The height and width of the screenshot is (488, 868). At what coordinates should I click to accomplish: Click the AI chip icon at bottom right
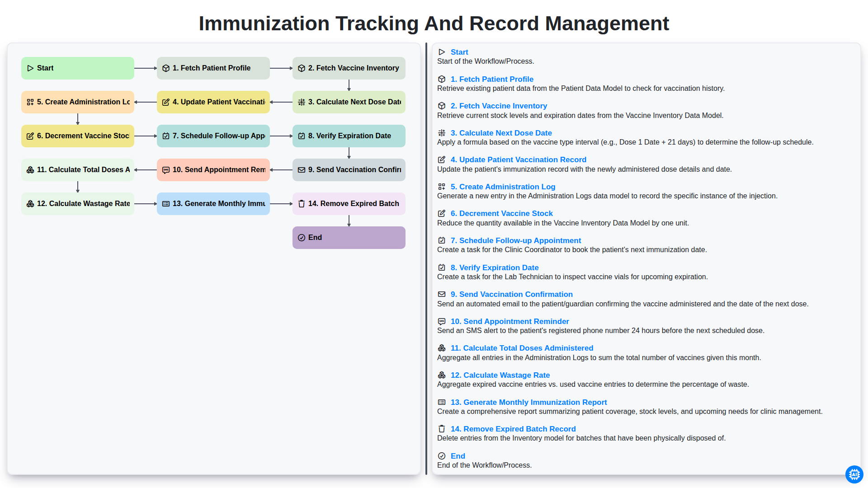tap(854, 474)
